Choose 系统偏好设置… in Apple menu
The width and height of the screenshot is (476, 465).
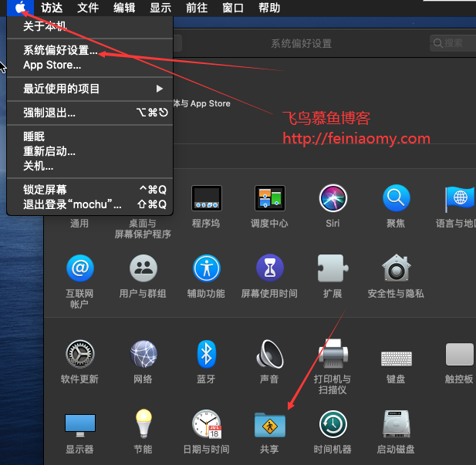click(89, 50)
